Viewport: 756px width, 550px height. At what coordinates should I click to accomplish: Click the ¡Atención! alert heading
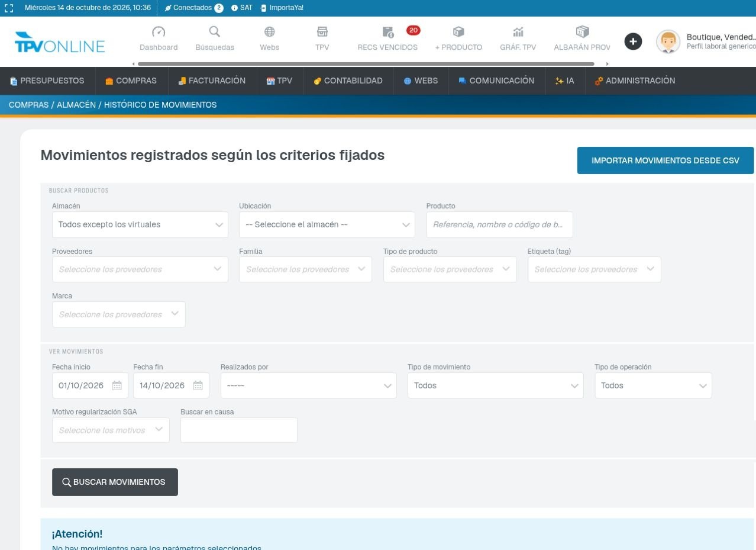coord(77,534)
